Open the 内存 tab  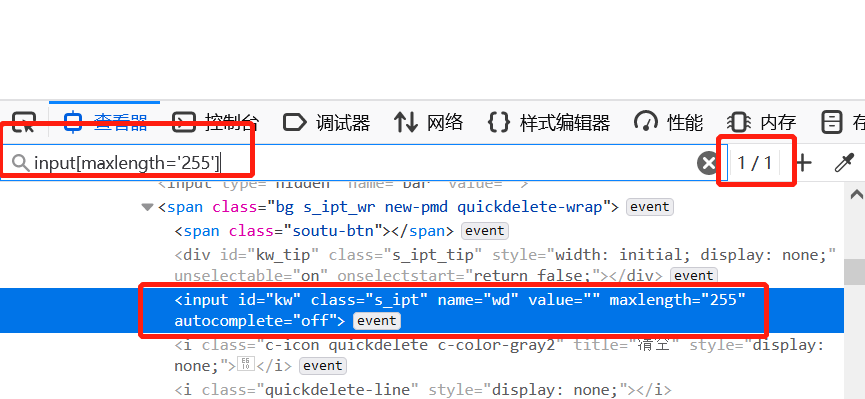(762, 122)
